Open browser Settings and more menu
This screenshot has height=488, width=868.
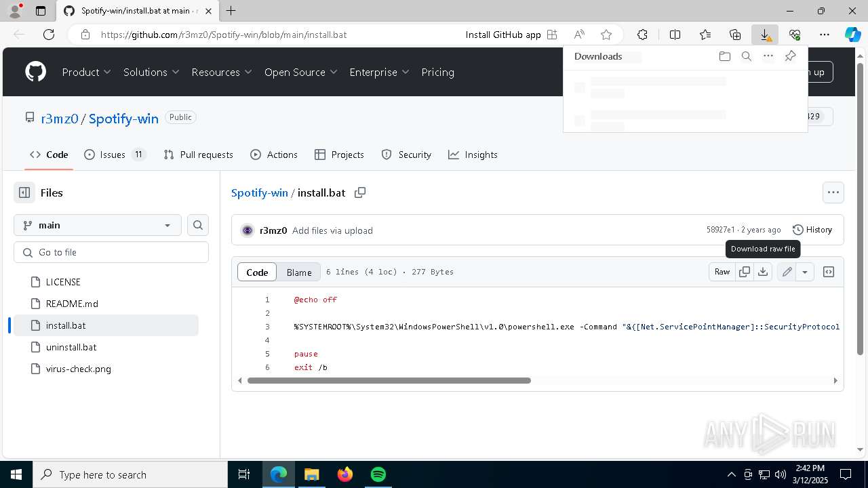pyautogui.click(x=824, y=35)
